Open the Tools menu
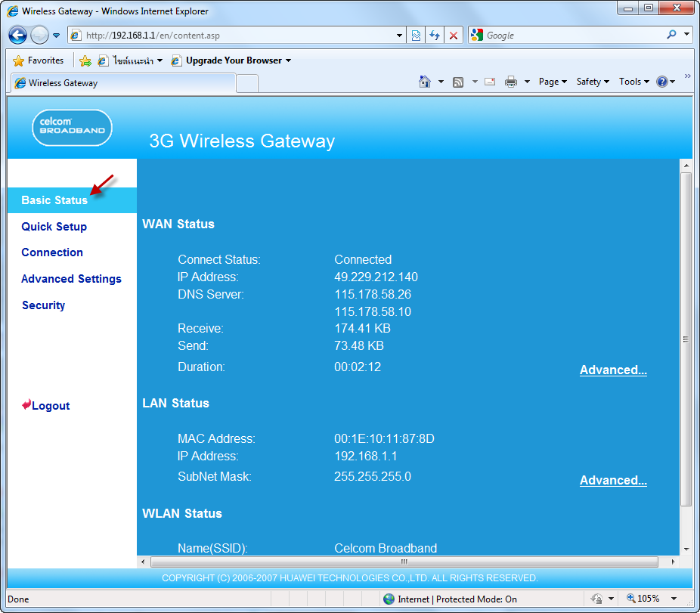 click(634, 82)
